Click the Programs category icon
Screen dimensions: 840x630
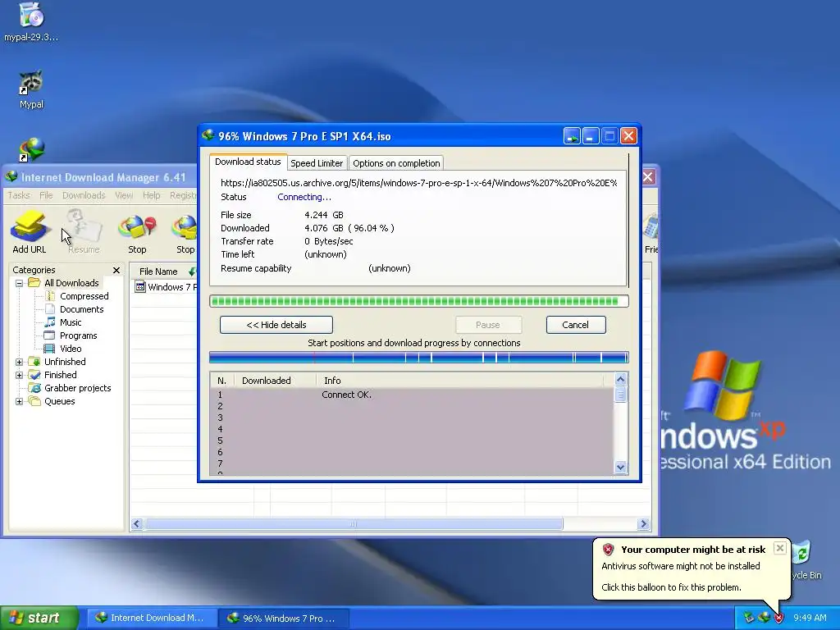click(50, 336)
